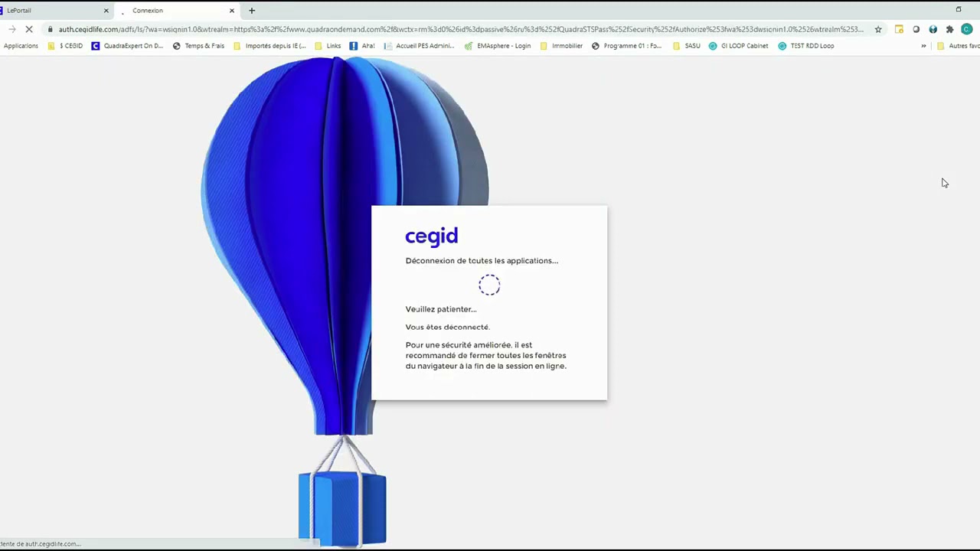980x551 pixels.
Task: Stop loading the page
Action: coord(29,29)
